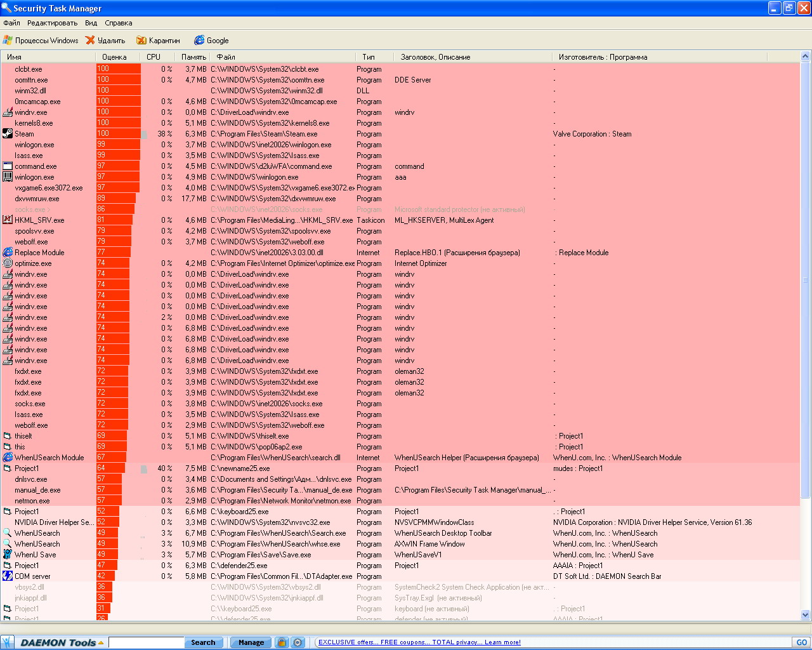Select the winm32.dll row

pos(400,91)
